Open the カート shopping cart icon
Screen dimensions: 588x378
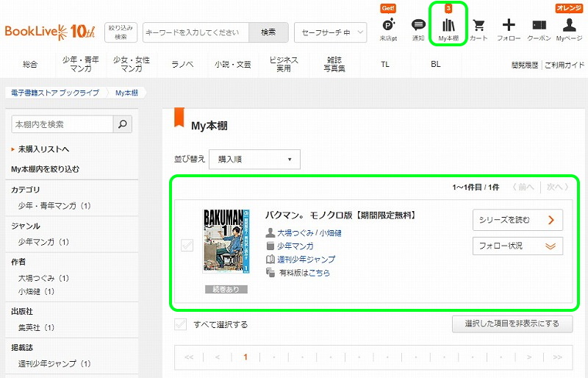[478, 29]
